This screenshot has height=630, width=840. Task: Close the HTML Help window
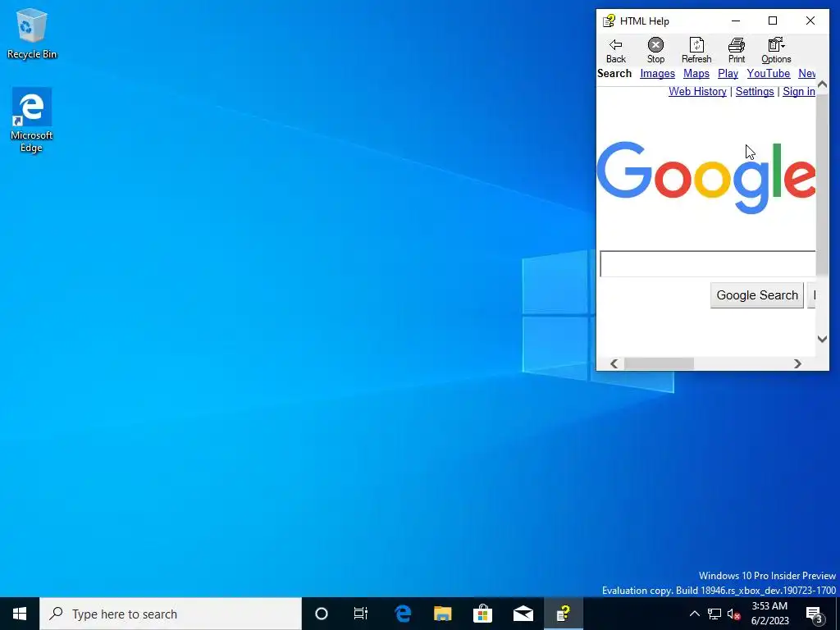810,21
